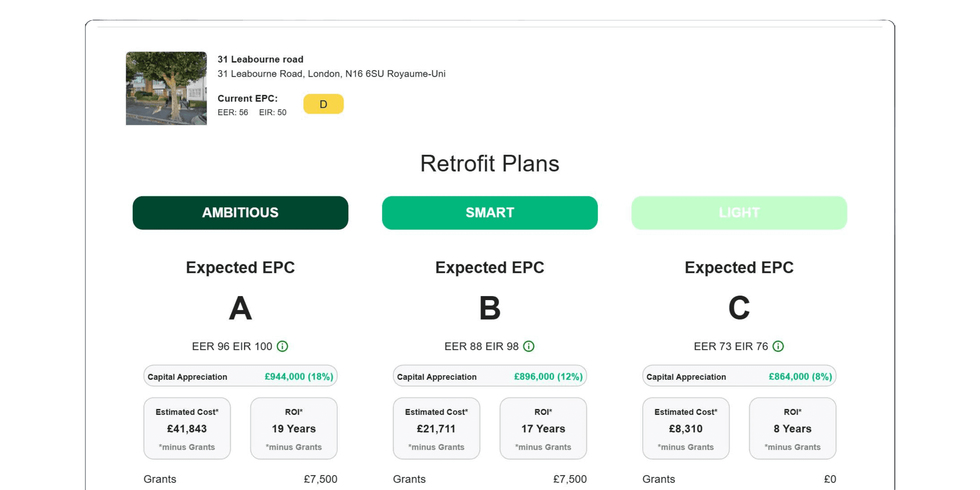The image size is (980, 490).
Task: Click info icon beside EER 96 EIR 100
Action: [x=282, y=346]
